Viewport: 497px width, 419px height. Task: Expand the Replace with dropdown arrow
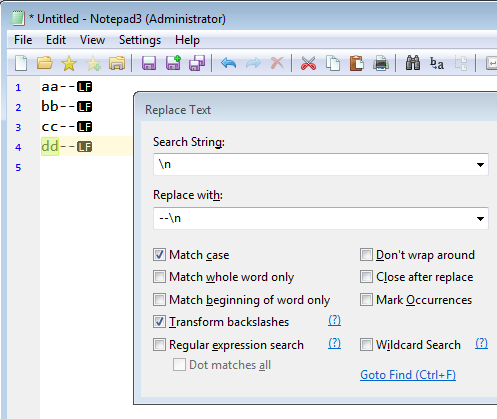coord(480,218)
